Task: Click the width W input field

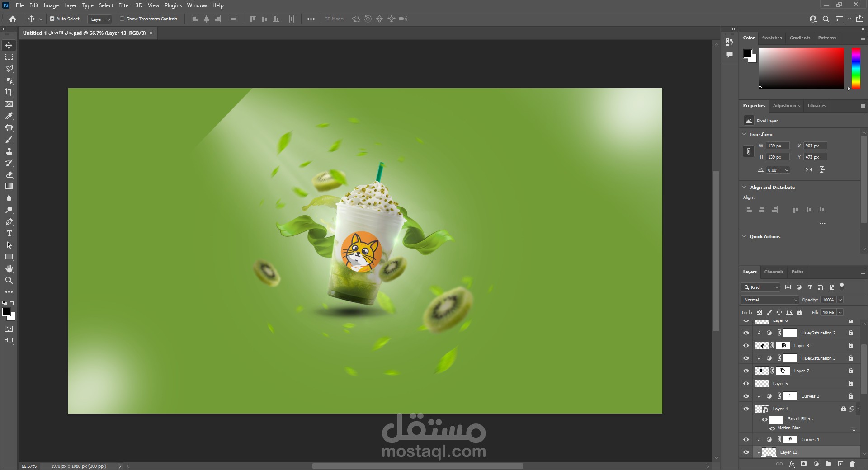Action: pyautogui.click(x=778, y=146)
